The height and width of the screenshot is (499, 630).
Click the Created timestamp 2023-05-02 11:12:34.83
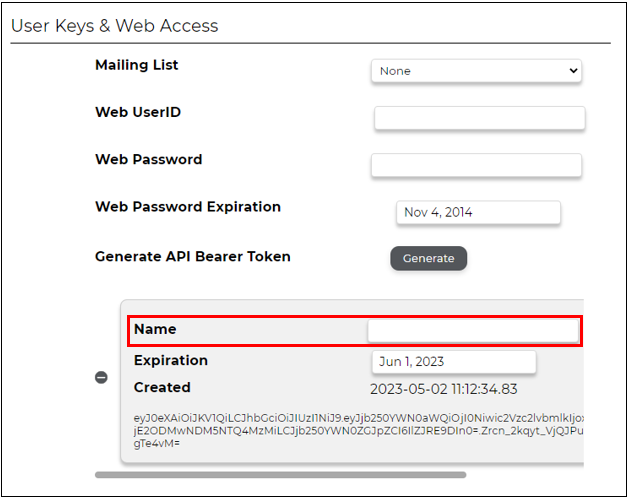444,389
